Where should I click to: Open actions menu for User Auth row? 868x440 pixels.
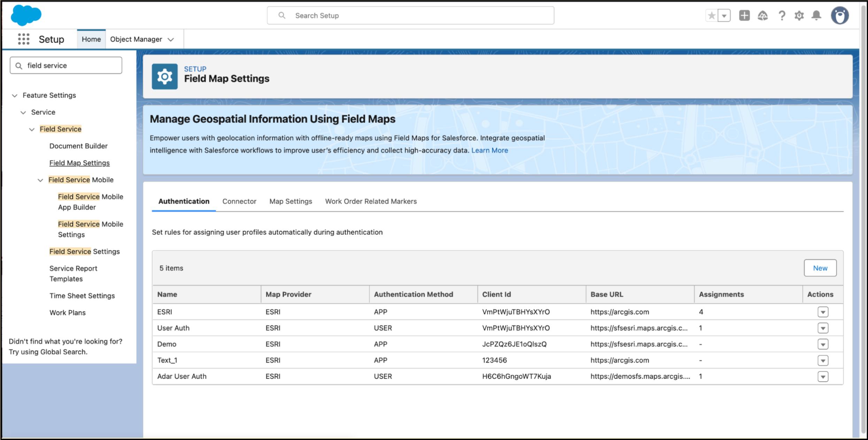tap(823, 328)
